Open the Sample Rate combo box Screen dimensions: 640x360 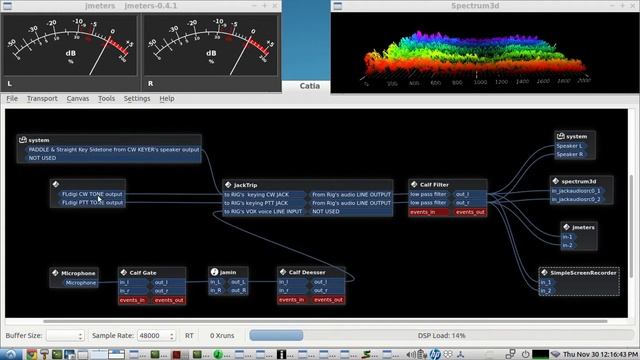tap(157, 336)
